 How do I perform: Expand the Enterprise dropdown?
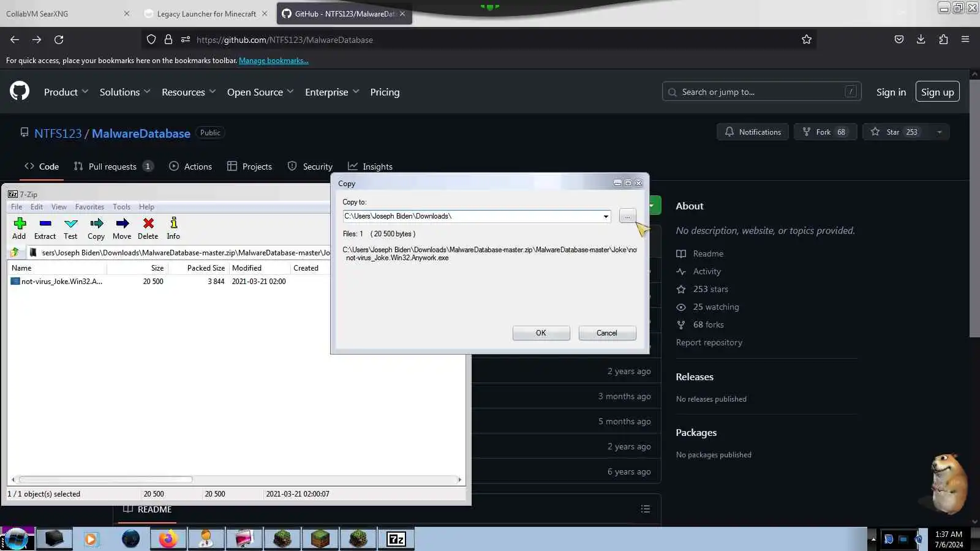(x=332, y=92)
